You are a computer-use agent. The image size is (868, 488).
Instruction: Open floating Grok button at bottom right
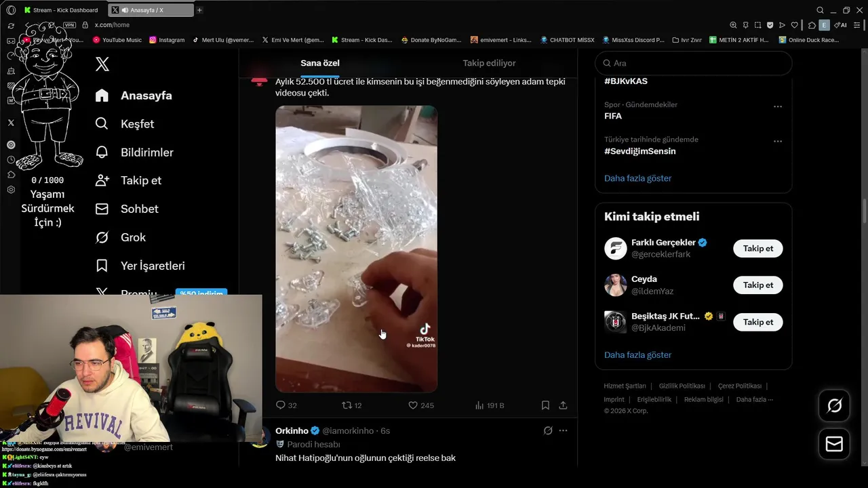pyautogui.click(x=834, y=405)
